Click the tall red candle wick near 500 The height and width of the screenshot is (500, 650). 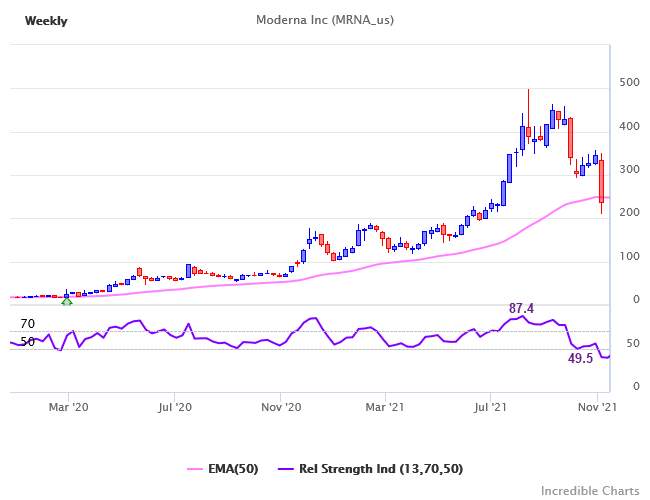coord(529,108)
